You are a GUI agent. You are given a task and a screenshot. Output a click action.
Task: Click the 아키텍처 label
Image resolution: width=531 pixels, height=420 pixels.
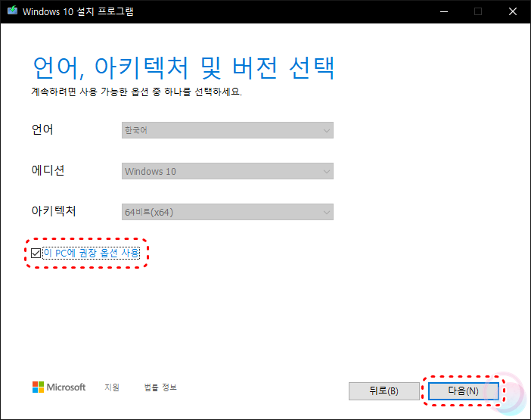[x=54, y=211]
